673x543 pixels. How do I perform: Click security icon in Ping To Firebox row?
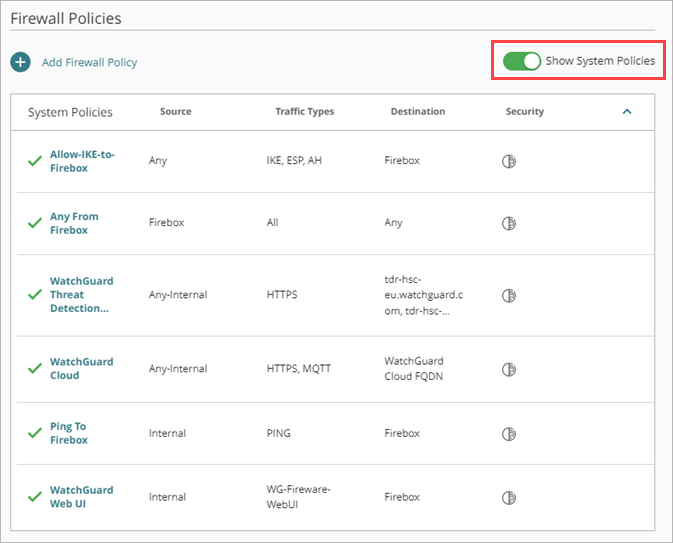(509, 433)
